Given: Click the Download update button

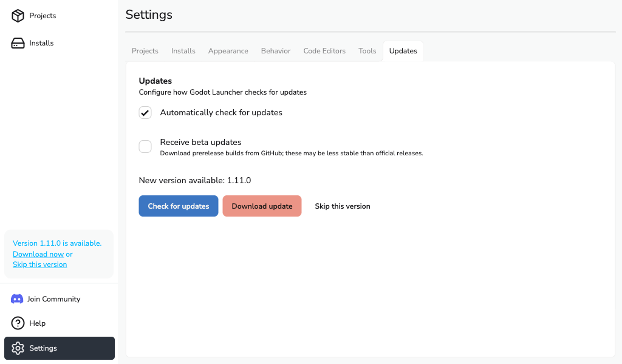Looking at the screenshot, I should click(262, 206).
